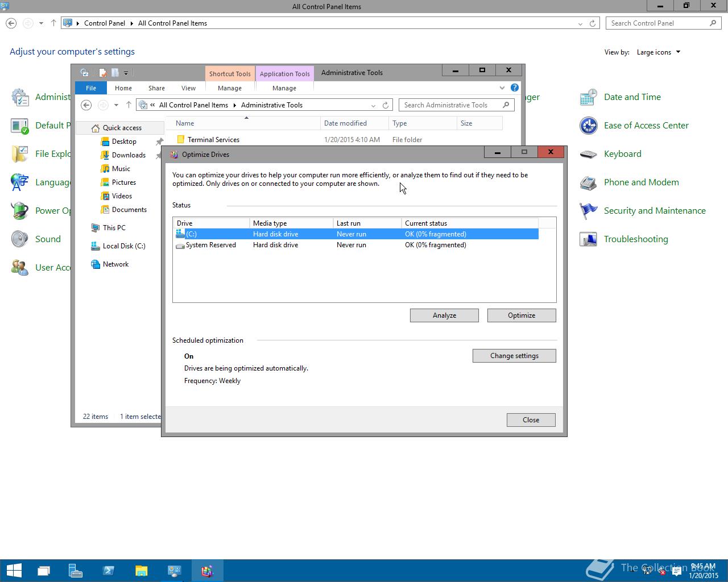
Task: Open the View by Large icons dropdown
Action: coord(659,52)
